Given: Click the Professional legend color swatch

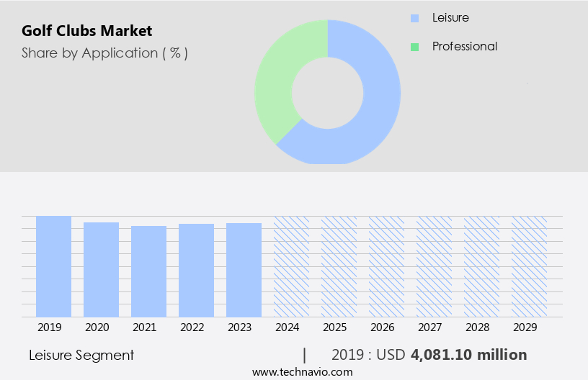Looking at the screenshot, I should pos(414,47).
